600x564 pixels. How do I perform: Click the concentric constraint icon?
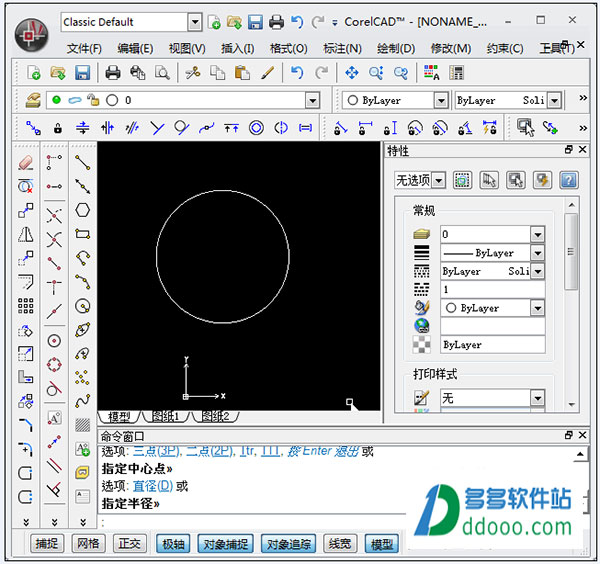[x=256, y=128]
